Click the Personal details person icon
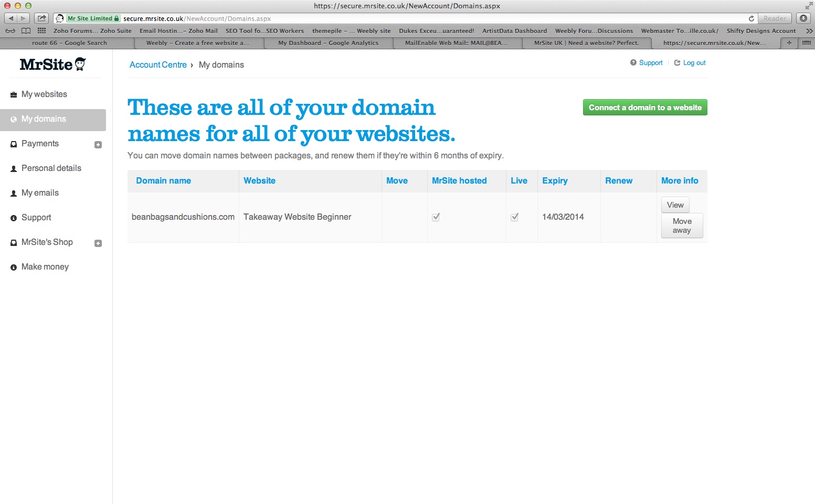The image size is (815, 504). click(x=14, y=169)
